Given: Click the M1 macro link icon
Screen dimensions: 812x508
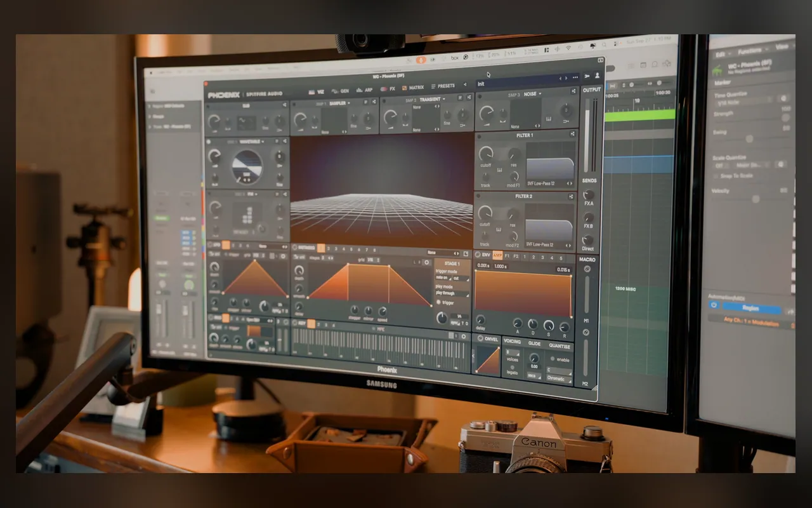Looking at the screenshot, I should click(587, 269).
